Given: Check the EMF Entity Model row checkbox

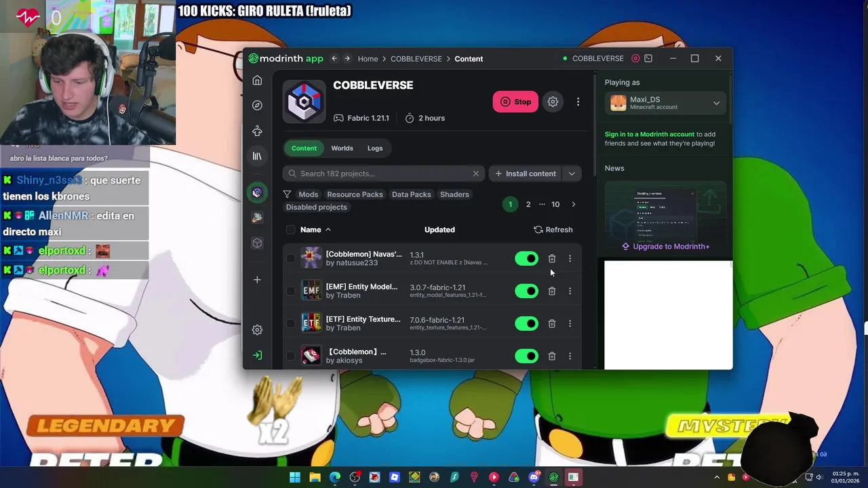Looking at the screenshot, I should point(291,291).
